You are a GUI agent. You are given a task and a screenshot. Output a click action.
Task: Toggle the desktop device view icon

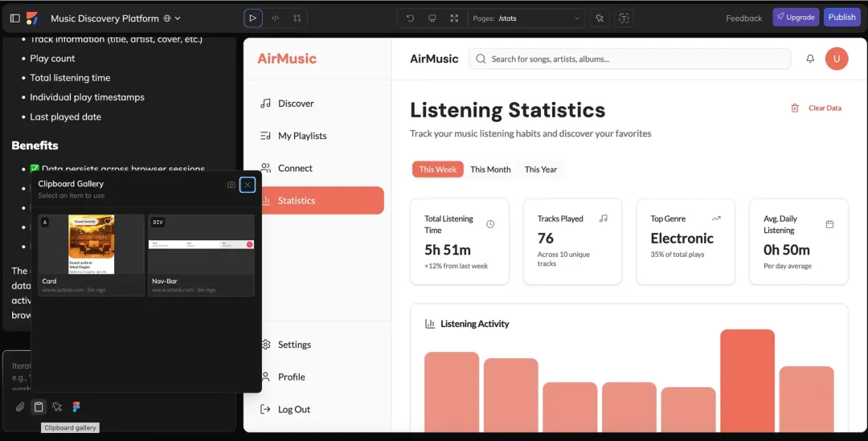(x=432, y=18)
